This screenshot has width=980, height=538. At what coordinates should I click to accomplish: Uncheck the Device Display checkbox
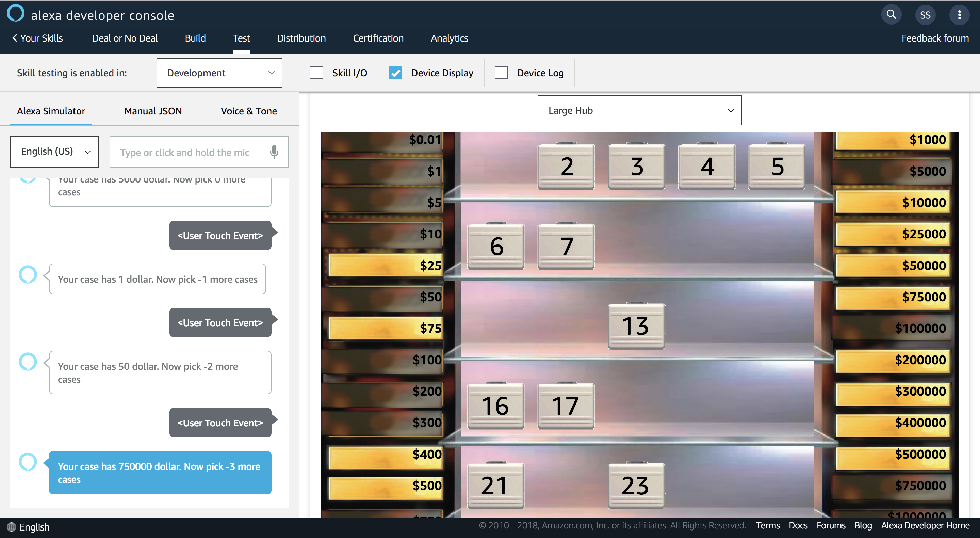click(x=395, y=73)
